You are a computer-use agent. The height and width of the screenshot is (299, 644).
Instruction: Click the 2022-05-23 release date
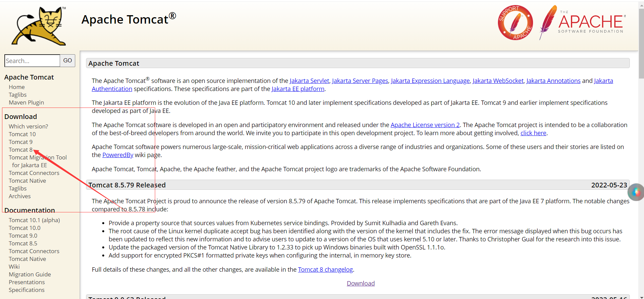pyautogui.click(x=609, y=185)
